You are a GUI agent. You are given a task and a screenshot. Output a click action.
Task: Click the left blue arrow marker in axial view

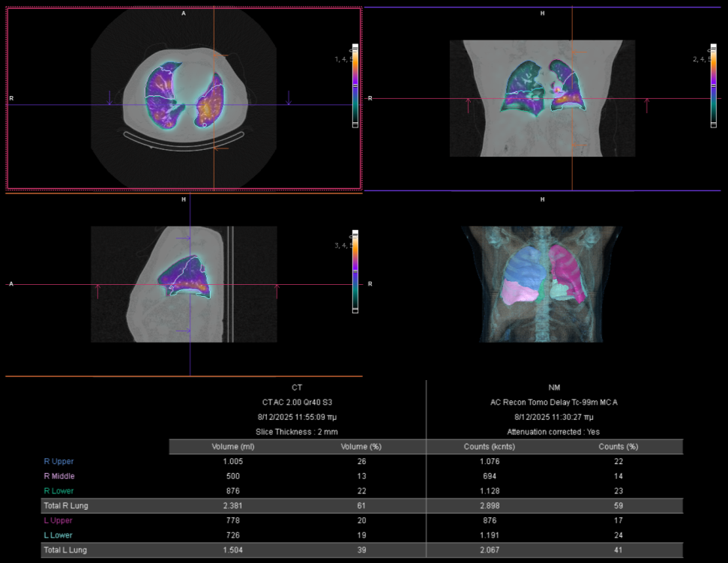click(109, 97)
